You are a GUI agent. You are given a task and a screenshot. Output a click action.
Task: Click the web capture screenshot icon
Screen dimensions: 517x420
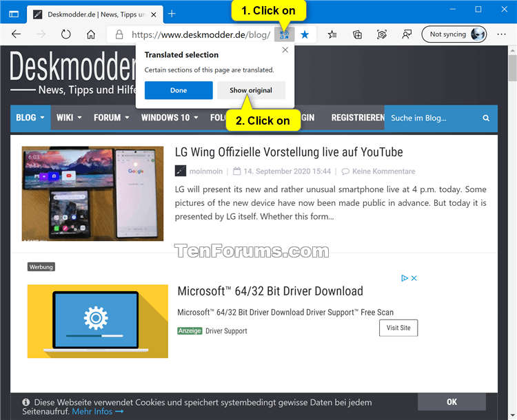pos(381,34)
